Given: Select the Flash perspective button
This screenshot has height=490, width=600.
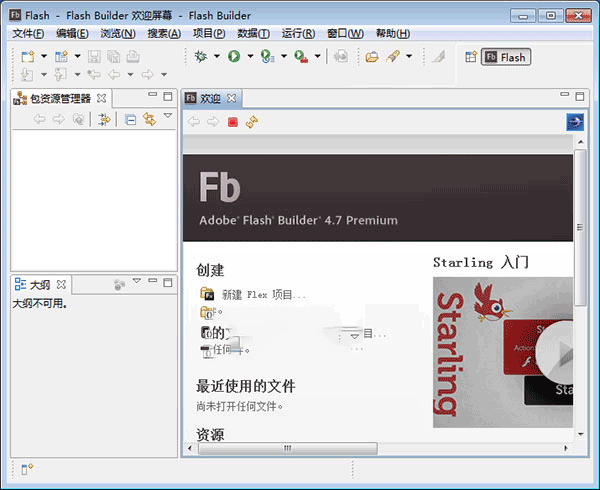Looking at the screenshot, I should pos(506,57).
